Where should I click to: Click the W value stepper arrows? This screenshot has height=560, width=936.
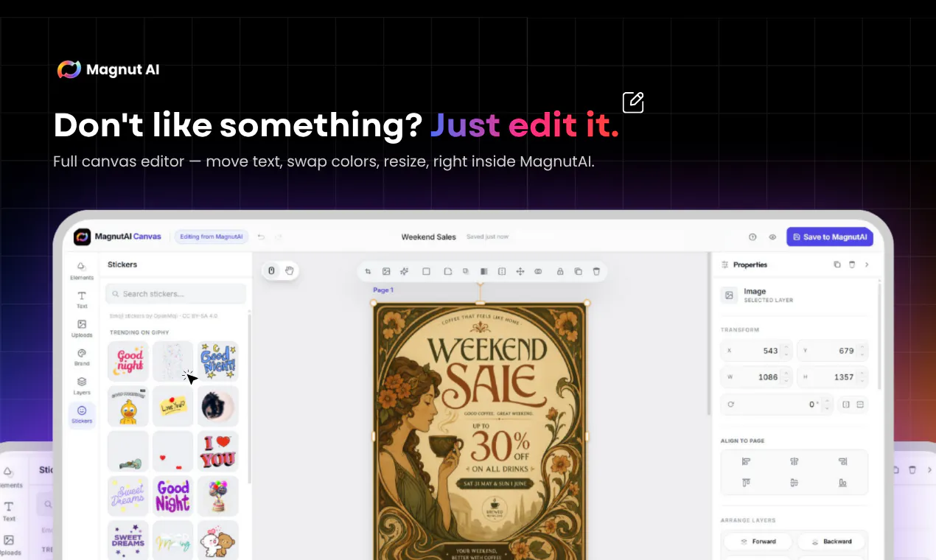pos(787,377)
